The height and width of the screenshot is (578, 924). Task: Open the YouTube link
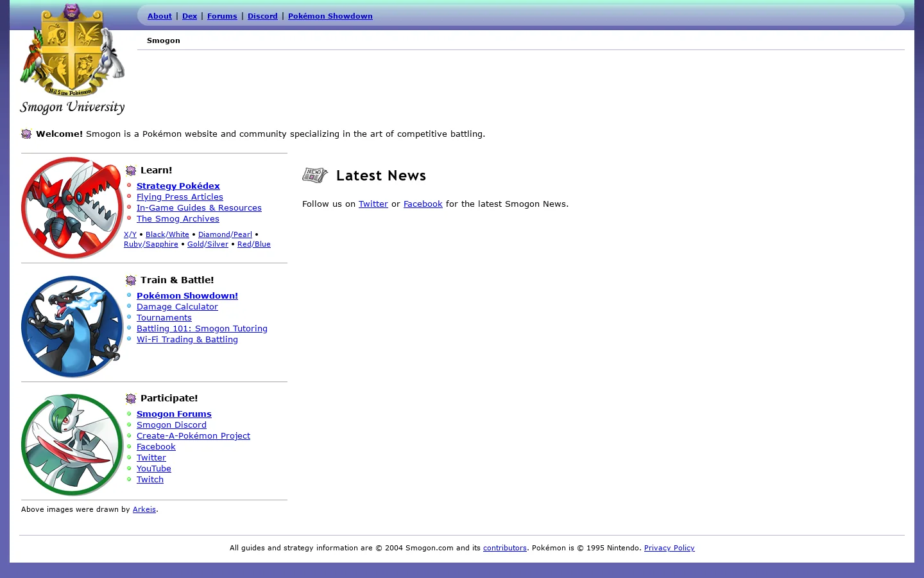pyautogui.click(x=154, y=468)
